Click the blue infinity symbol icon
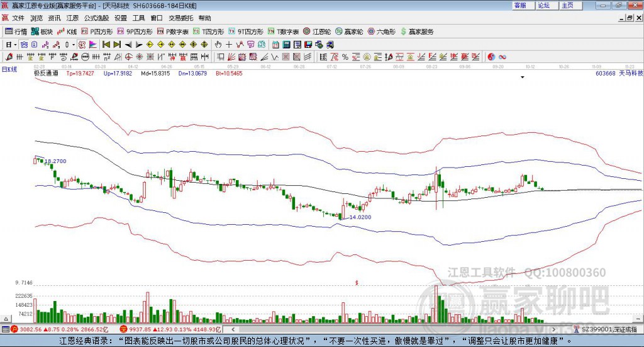 point(502,57)
